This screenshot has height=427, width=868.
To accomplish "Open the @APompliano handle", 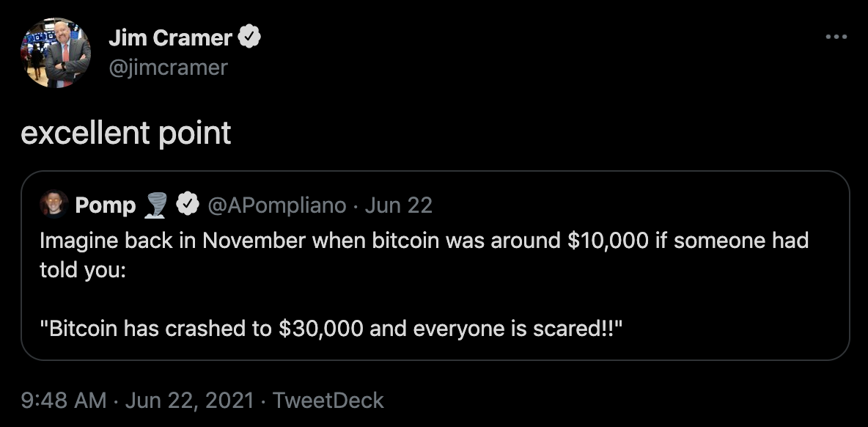I will click(x=277, y=205).
